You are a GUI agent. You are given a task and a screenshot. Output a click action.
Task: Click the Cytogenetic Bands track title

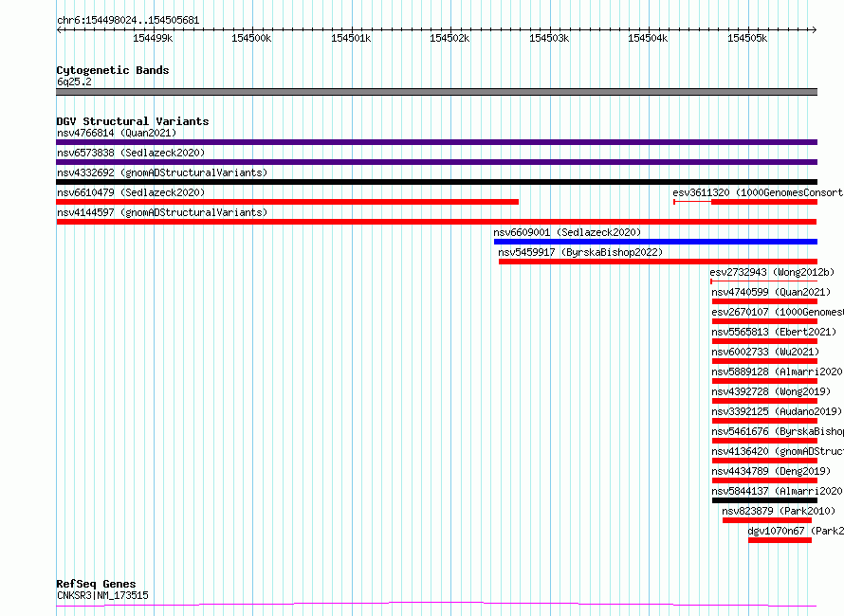113,70
